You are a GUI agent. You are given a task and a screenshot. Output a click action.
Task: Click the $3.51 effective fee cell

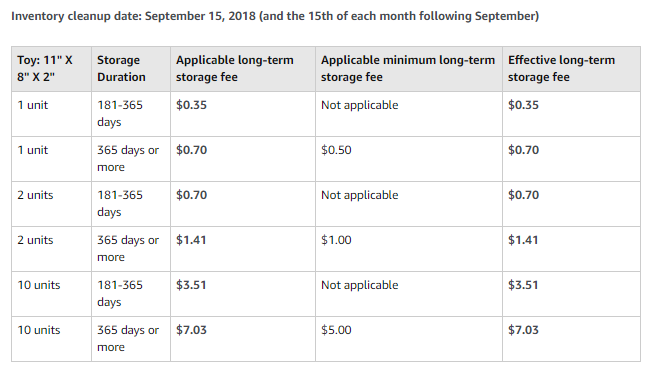(571, 294)
